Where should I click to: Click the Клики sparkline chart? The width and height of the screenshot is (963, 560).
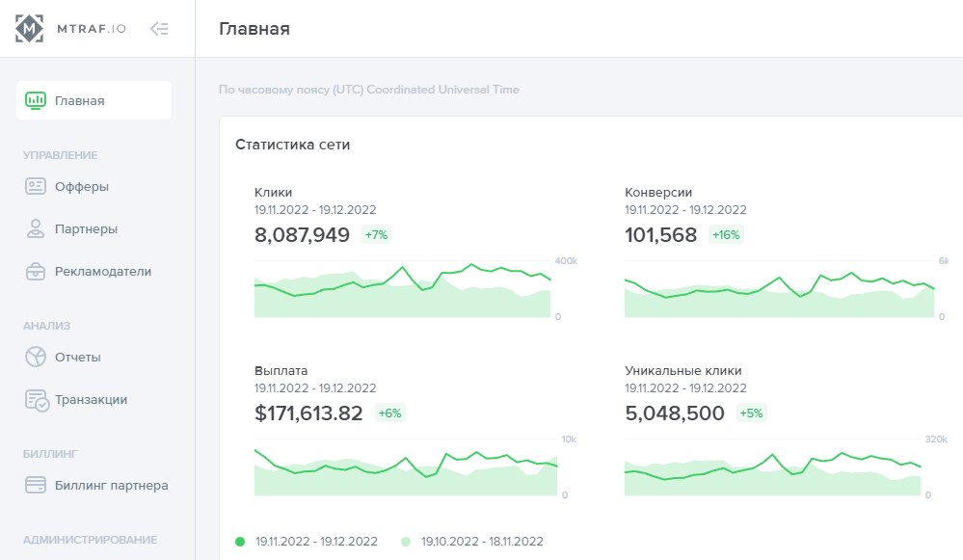pyautogui.click(x=403, y=288)
